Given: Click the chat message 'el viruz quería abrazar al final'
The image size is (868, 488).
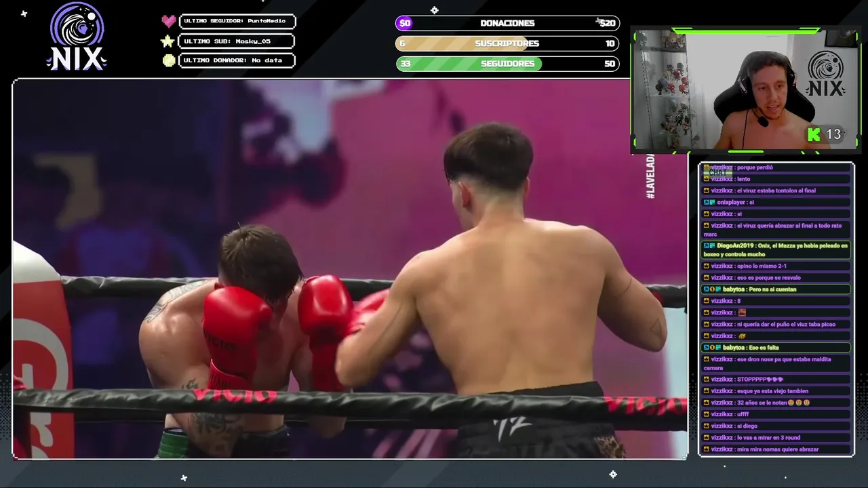Looking at the screenshot, I should [x=776, y=230].
